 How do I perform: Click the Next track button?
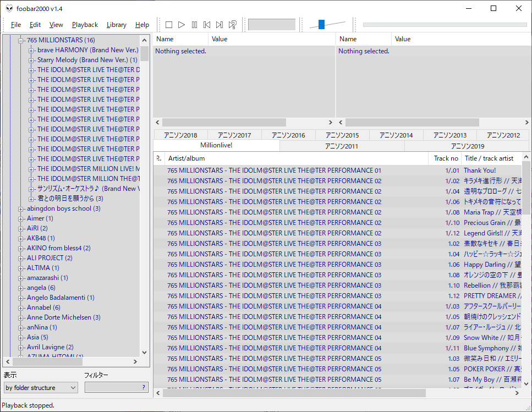point(220,25)
